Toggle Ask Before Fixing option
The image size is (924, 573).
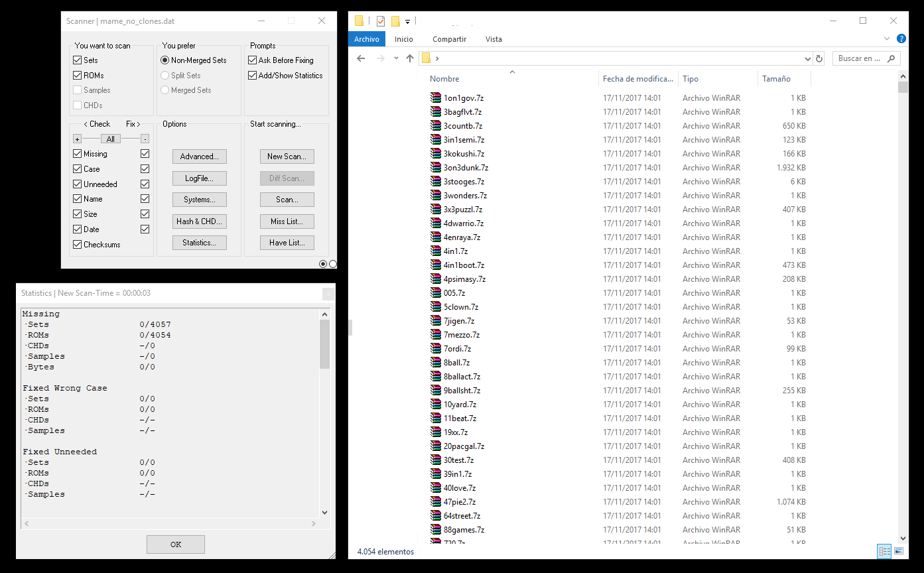click(x=253, y=60)
